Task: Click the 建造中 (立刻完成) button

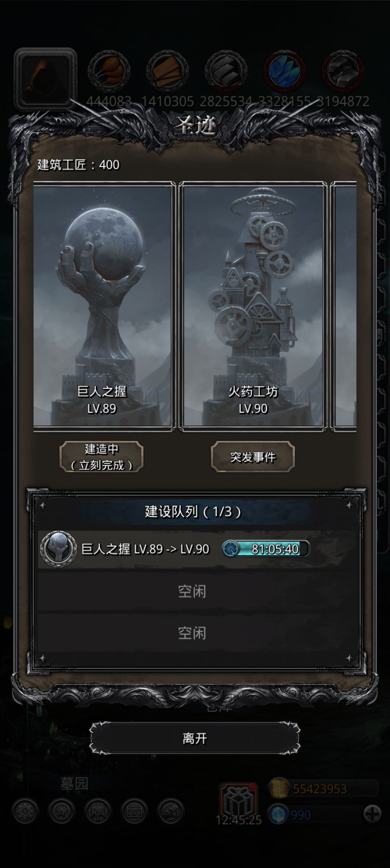Action: tap(101, 457)
